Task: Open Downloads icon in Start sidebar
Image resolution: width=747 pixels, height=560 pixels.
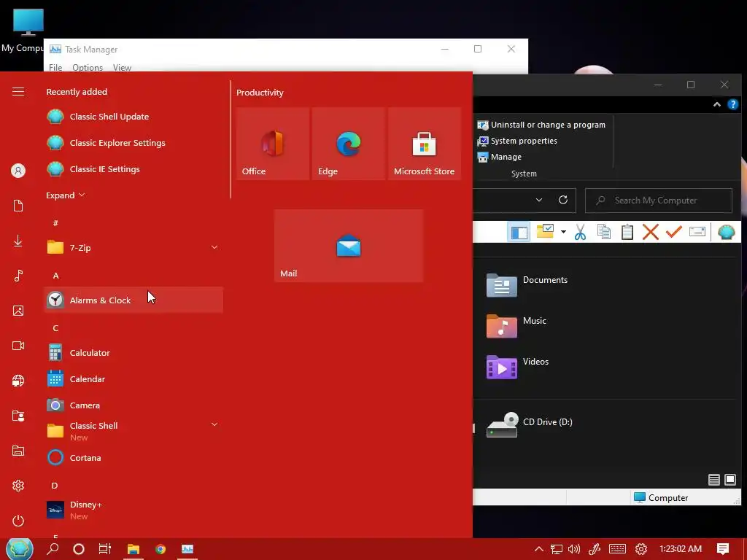Action: (18, 241)
